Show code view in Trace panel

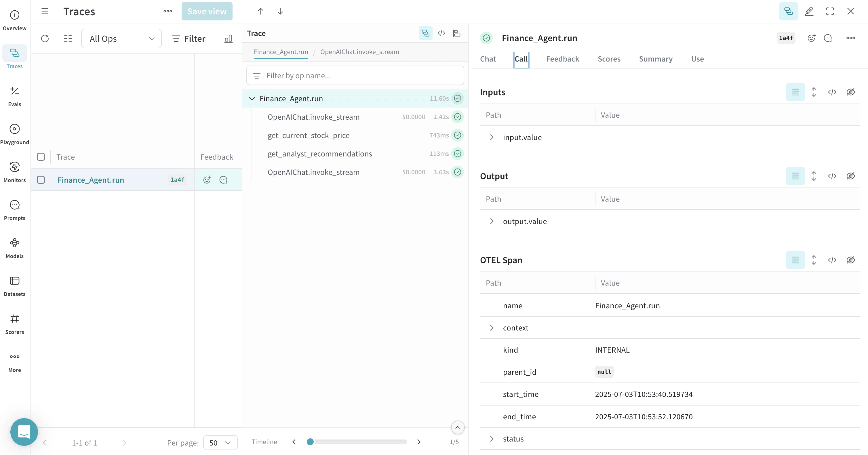[441, 33]
